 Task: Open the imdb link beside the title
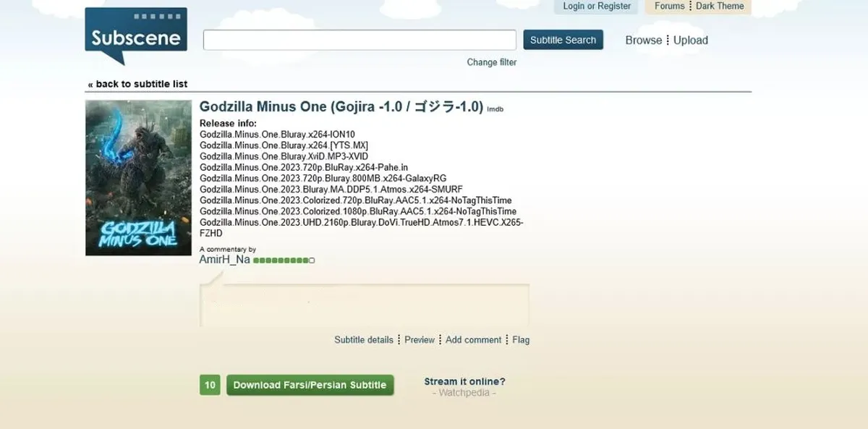tap(495, 109)
